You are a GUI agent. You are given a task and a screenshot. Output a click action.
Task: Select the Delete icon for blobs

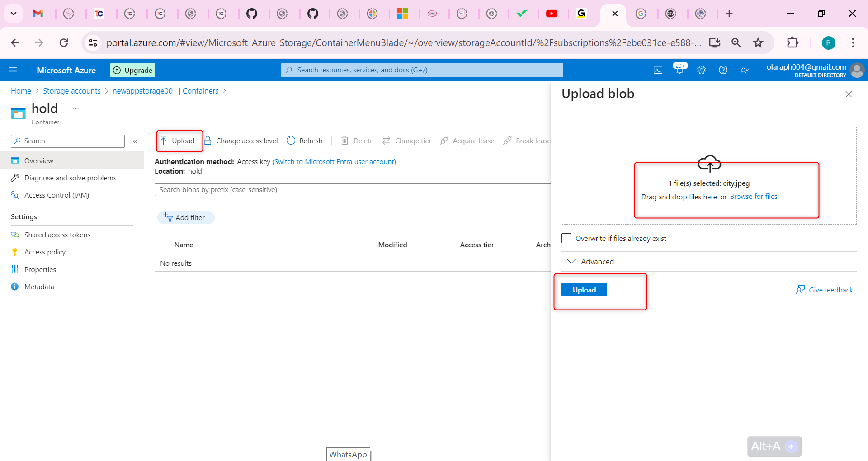coord(357,141)
